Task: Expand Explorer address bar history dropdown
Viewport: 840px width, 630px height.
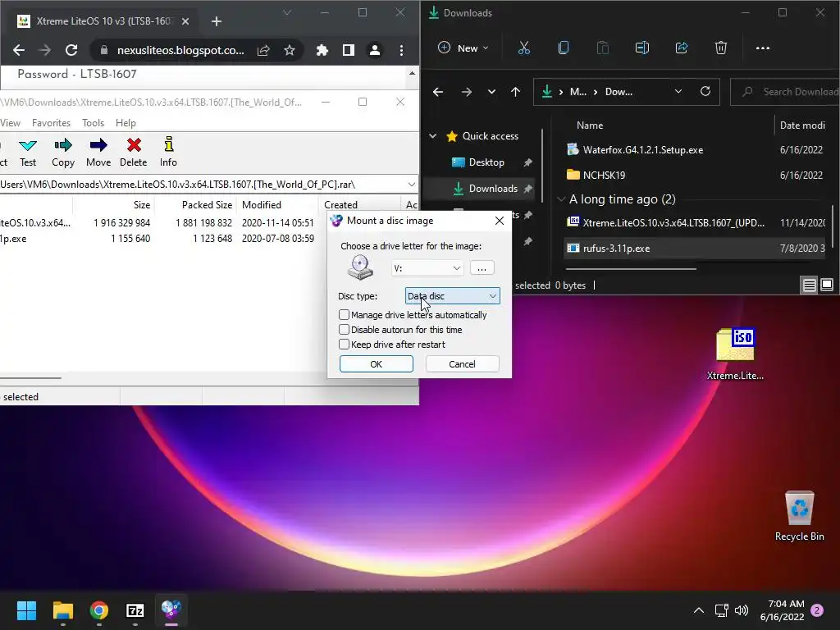Action: 678,92
